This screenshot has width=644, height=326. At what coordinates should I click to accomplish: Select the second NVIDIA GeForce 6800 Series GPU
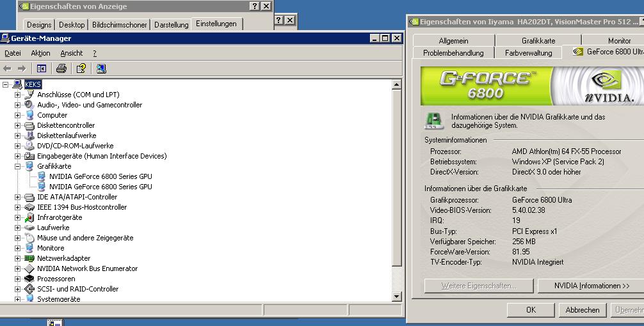tap(101, 187)
